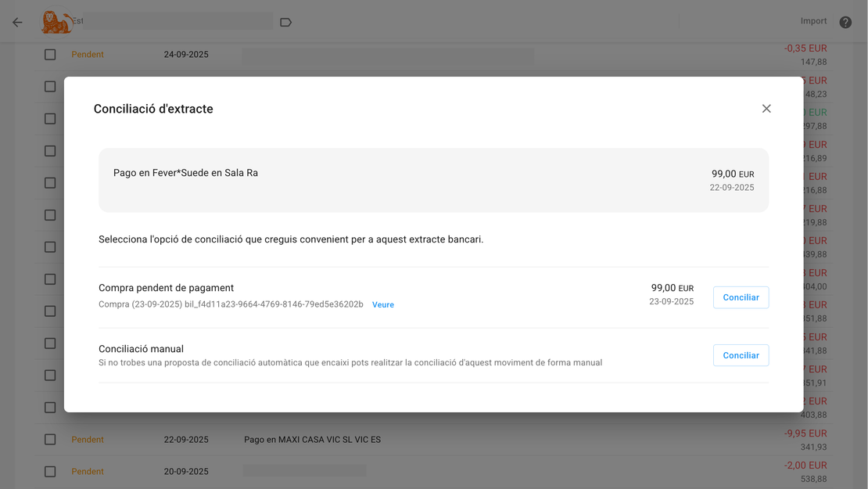The image size is (868, 489).
Task: Select the MAXI CASA VIC row checkbox
Action: click(x=50, y=440)
